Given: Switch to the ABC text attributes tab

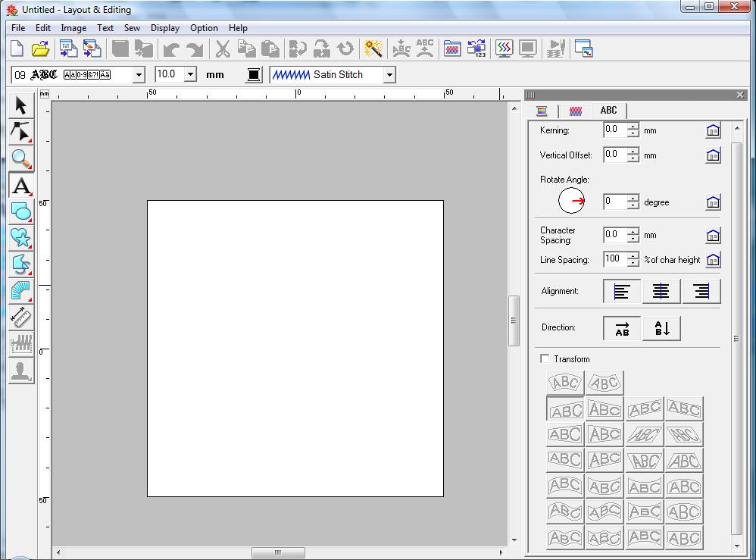Looking at the screenshot, I should (x=608, y=111).
